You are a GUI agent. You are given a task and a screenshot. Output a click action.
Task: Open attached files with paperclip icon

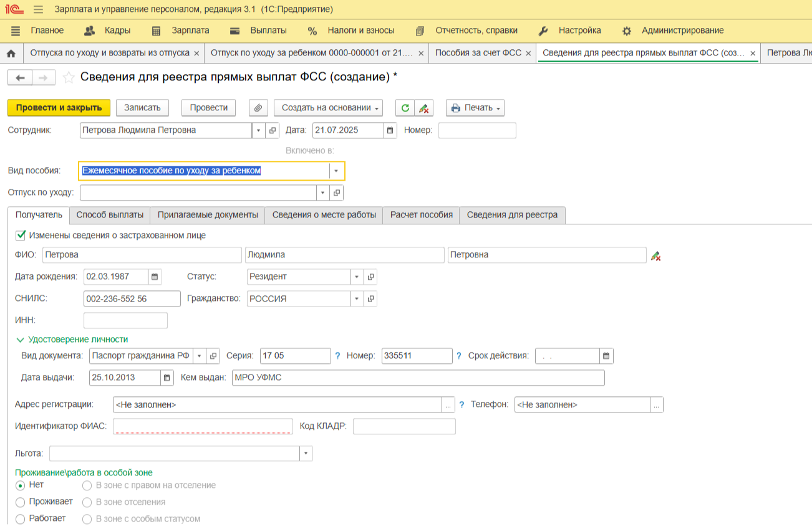pyautogui.click(x=258, y=108)
